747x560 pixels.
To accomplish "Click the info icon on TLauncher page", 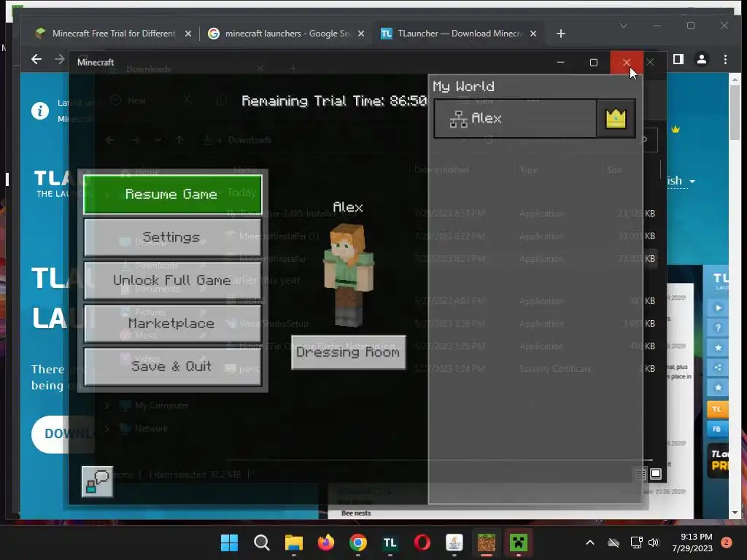I will [40, 111].
